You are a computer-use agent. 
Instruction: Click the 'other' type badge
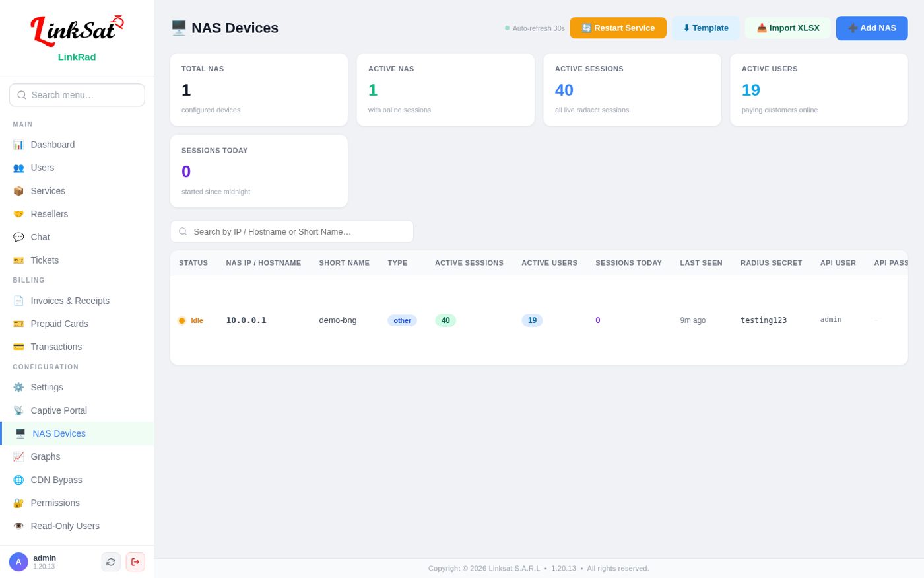(x=402, y=320)
